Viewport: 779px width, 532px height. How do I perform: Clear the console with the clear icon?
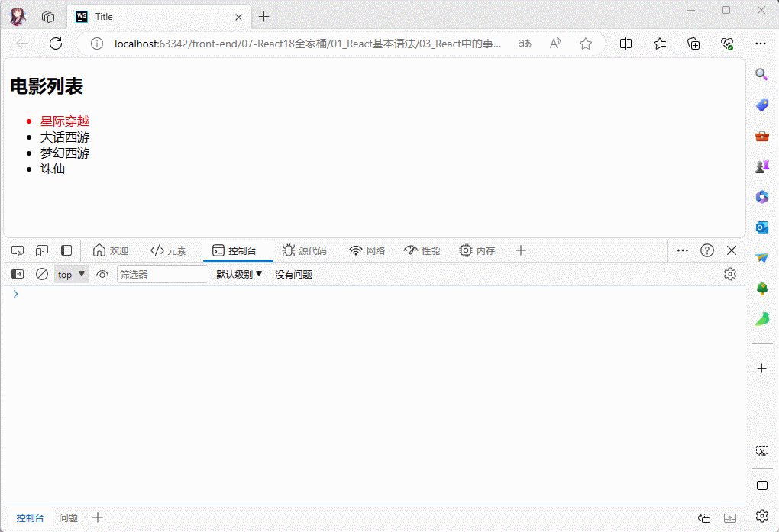click(42, 274)
